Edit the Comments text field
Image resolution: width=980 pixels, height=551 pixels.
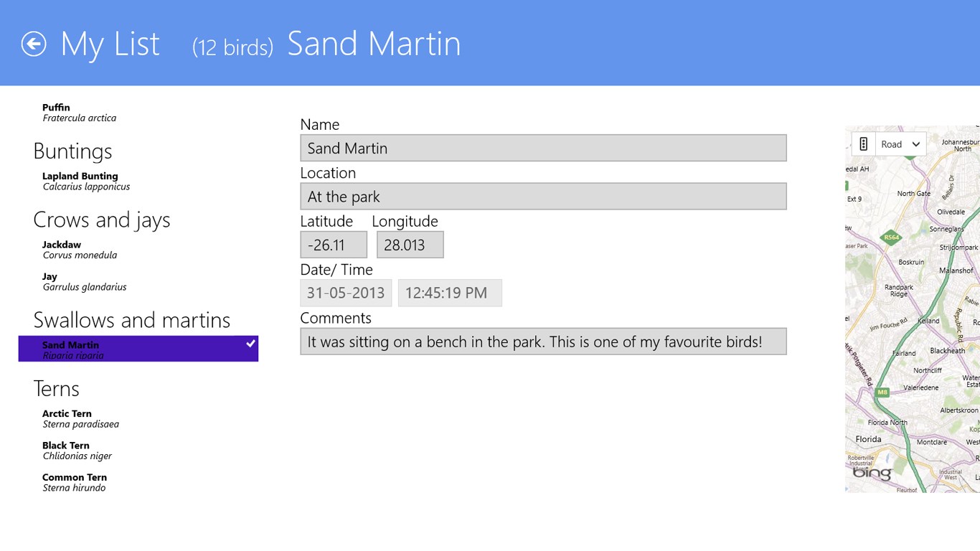(x=543, y=342)
